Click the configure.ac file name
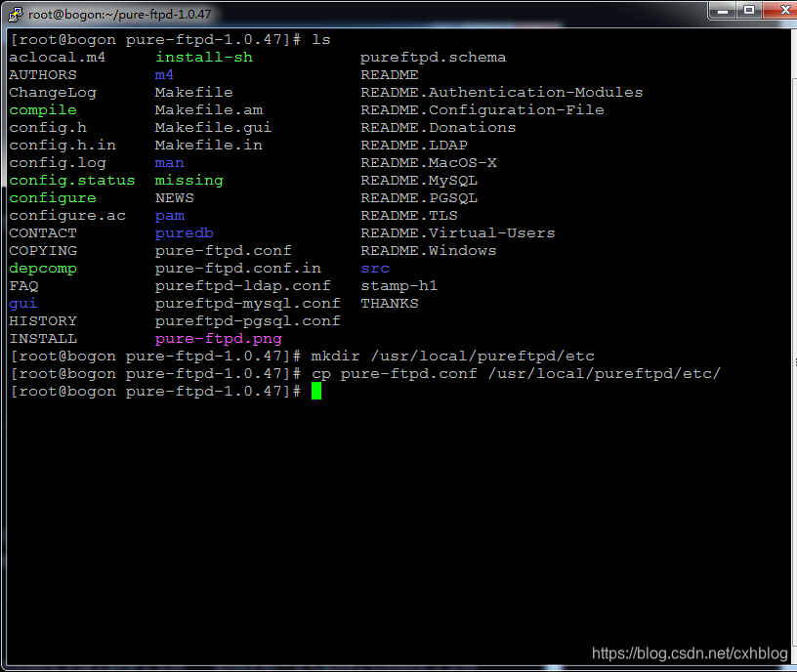 pyautogui.click(x=67, y=216)
